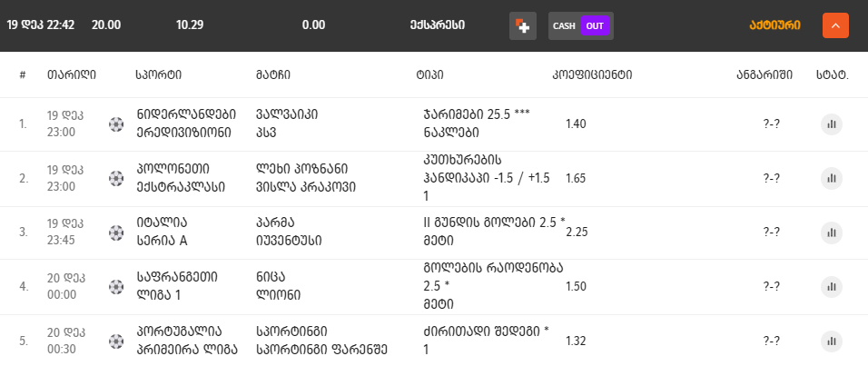Viewport: 868px width, 366px height.
Task: Click the ექსპრესი bet type label
Action: click(x=437, y=25)
